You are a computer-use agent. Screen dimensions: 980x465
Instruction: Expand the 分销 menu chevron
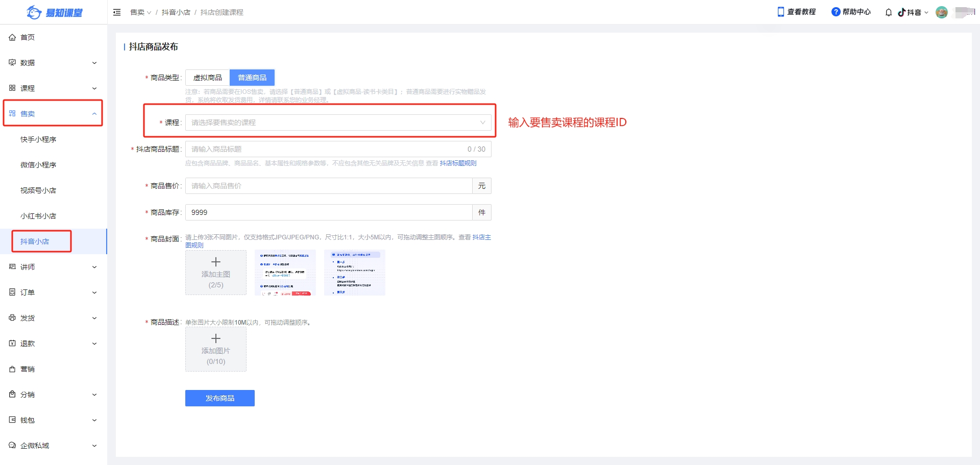[x=94, y=395]
